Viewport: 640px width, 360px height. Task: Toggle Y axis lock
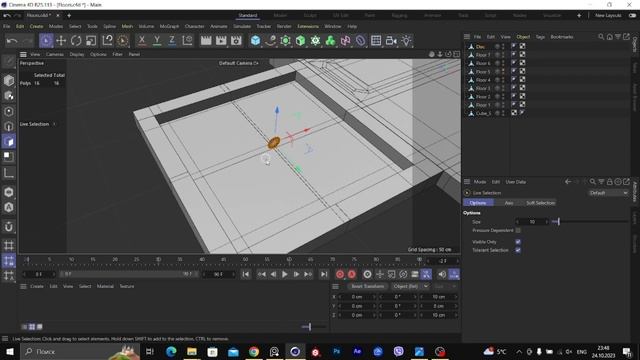[x=157, y=40]
